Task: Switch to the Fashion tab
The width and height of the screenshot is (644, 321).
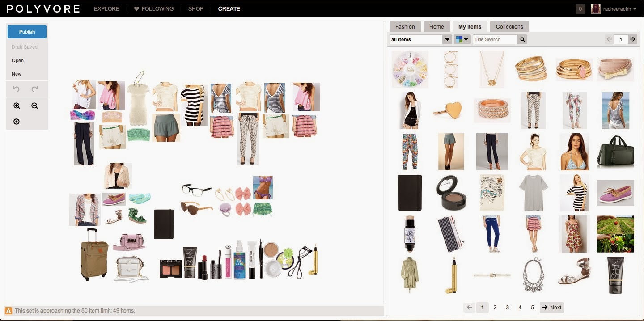Action: pyautogui.click(x=405, y=26)
